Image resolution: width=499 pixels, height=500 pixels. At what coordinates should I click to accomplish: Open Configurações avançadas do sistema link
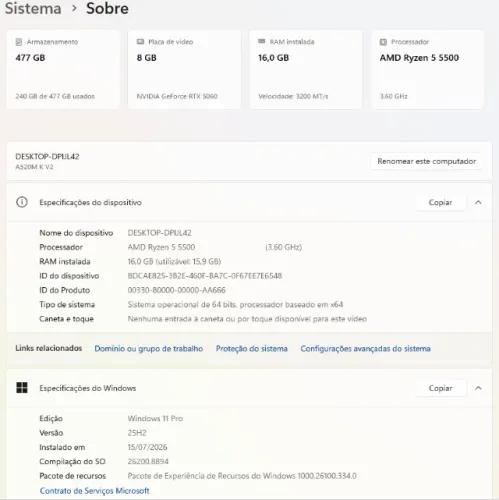pyautogui.click(x=366, y=349)
